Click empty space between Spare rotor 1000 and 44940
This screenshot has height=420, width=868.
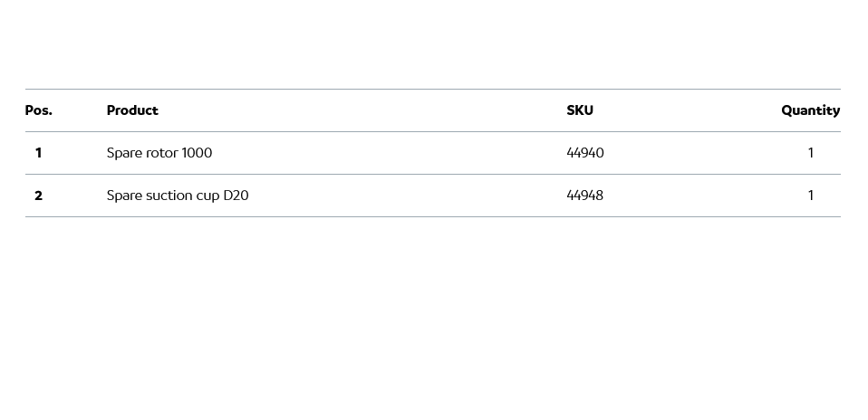pos(390,153)
